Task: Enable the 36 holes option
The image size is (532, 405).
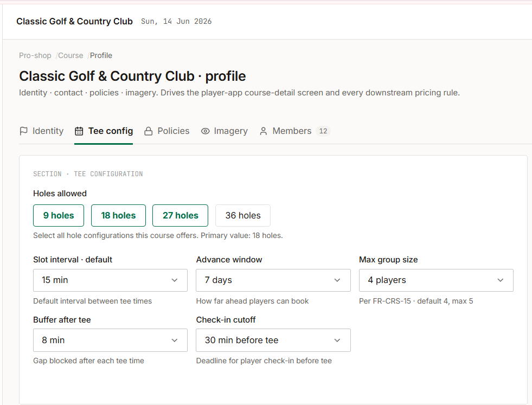Action: click(243, 215)
